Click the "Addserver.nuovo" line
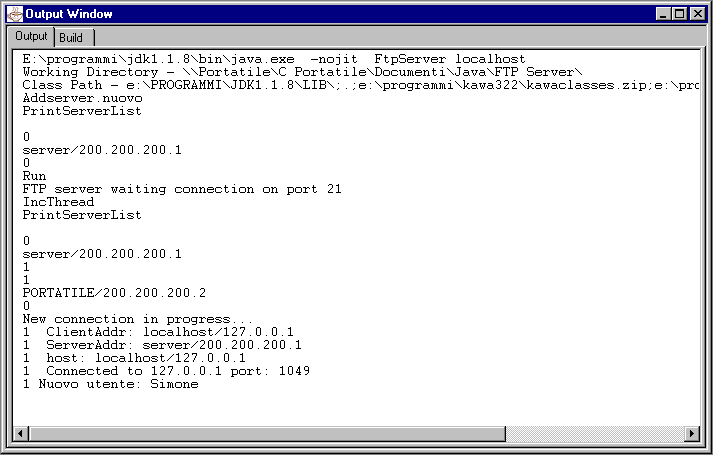 point(82,99)
